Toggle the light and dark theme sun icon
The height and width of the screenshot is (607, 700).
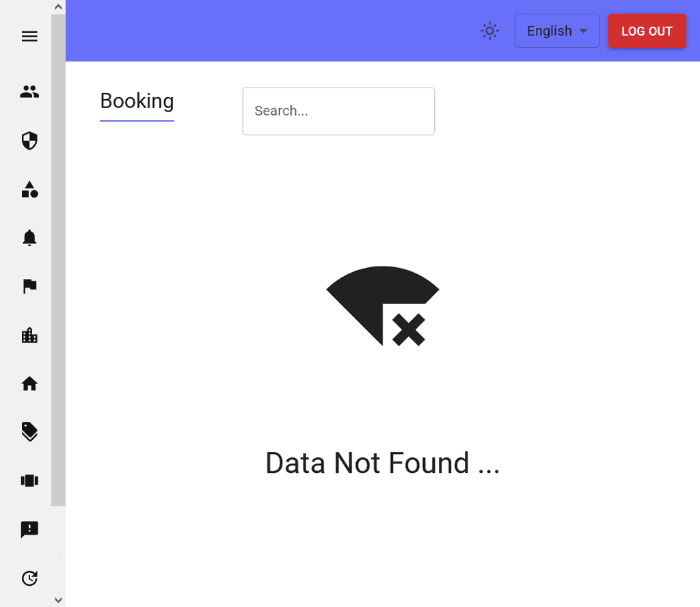(489, 31)
